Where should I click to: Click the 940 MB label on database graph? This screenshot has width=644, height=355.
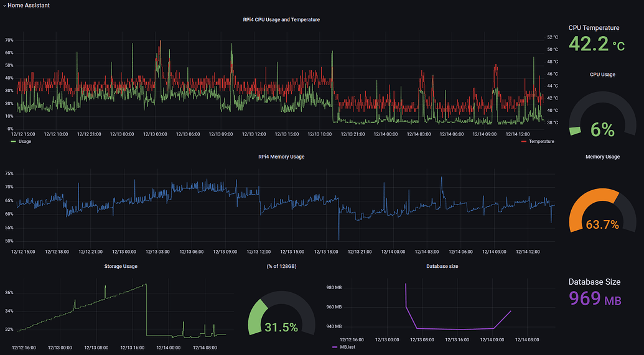pos(334,326)
